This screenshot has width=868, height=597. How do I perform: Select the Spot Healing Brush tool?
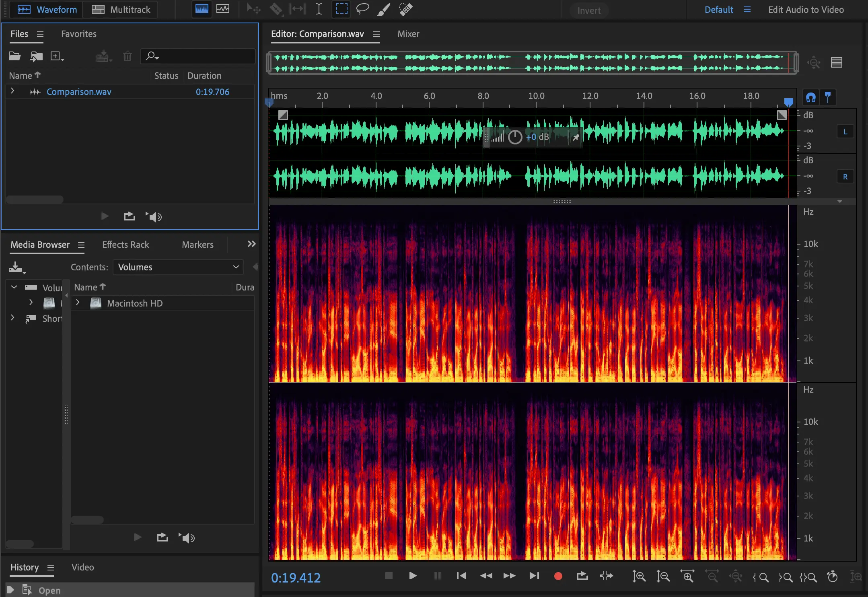click(x=405, y=9)
